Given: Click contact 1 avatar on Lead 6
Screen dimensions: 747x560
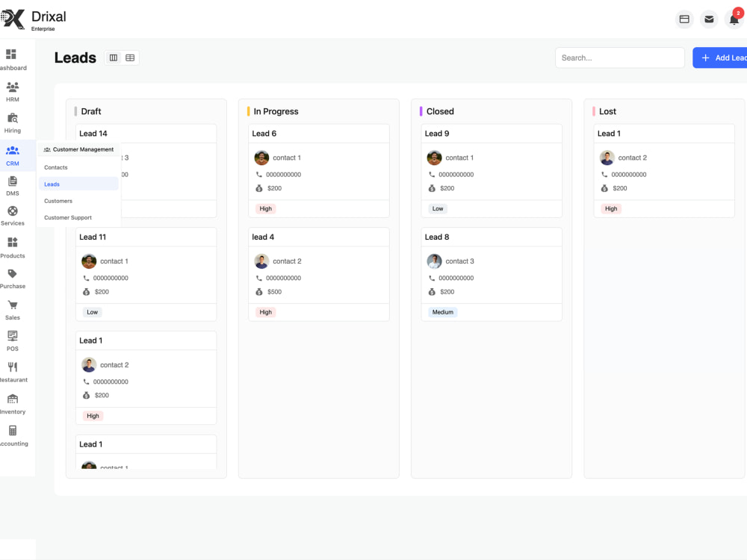Looking at the screenshot, I should (x=261, y=158).
